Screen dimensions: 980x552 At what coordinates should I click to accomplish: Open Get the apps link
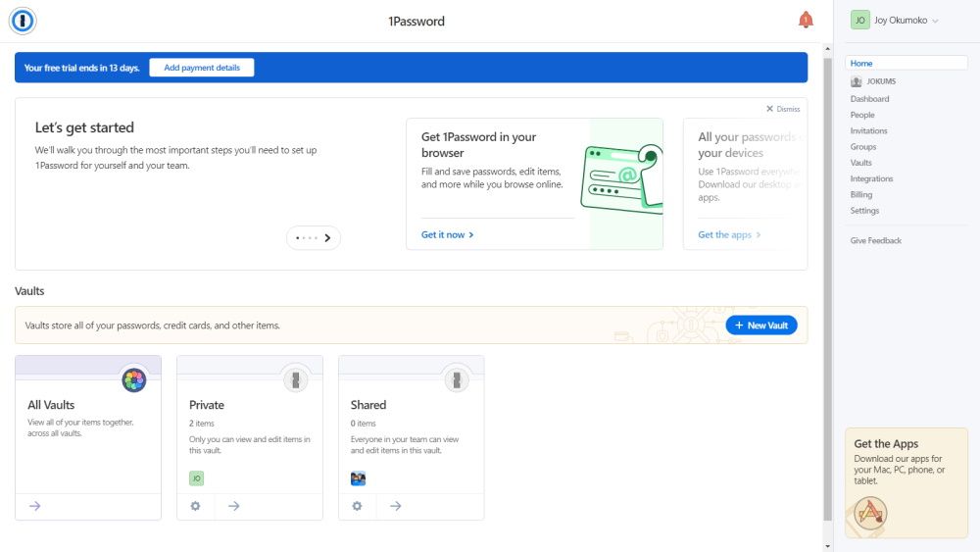tap(729, 234)
